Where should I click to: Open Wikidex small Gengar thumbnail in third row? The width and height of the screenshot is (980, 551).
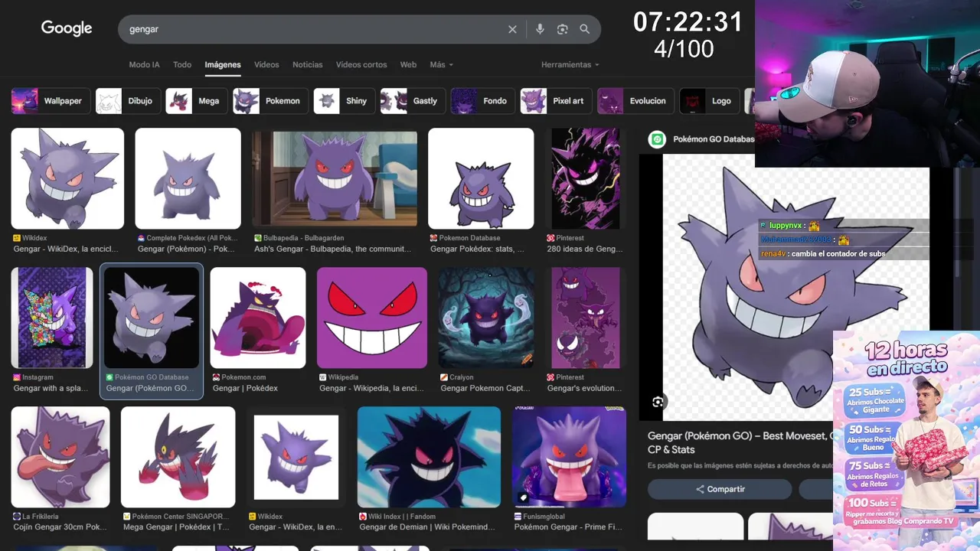point(296,457)
